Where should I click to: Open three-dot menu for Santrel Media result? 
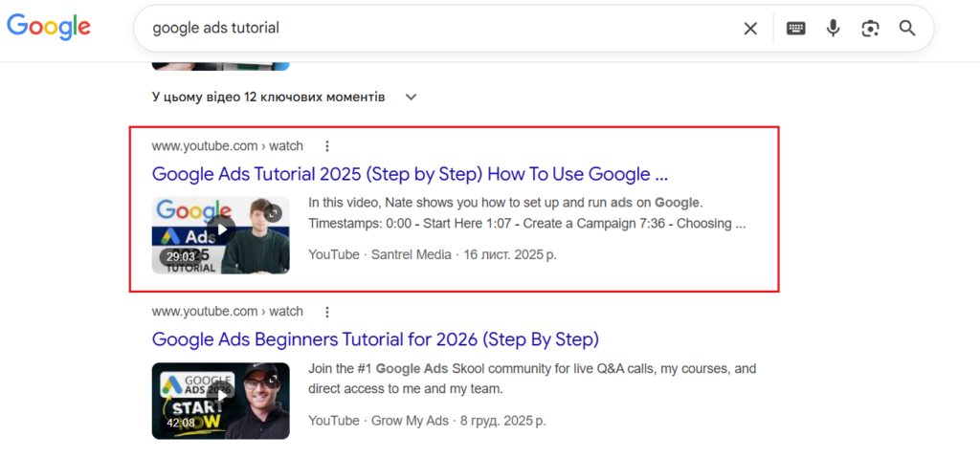point(327,146)
